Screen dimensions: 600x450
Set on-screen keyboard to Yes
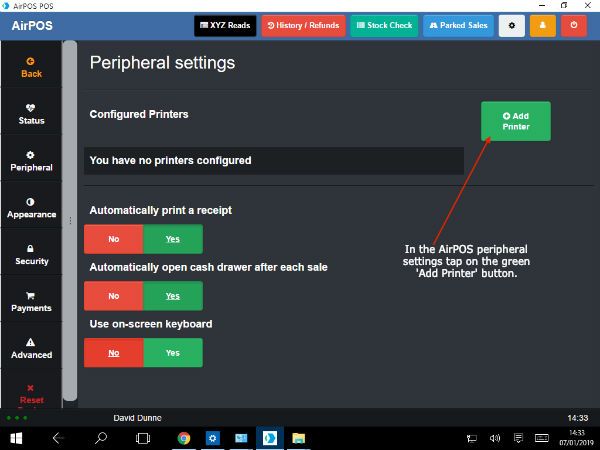[173, 353]
